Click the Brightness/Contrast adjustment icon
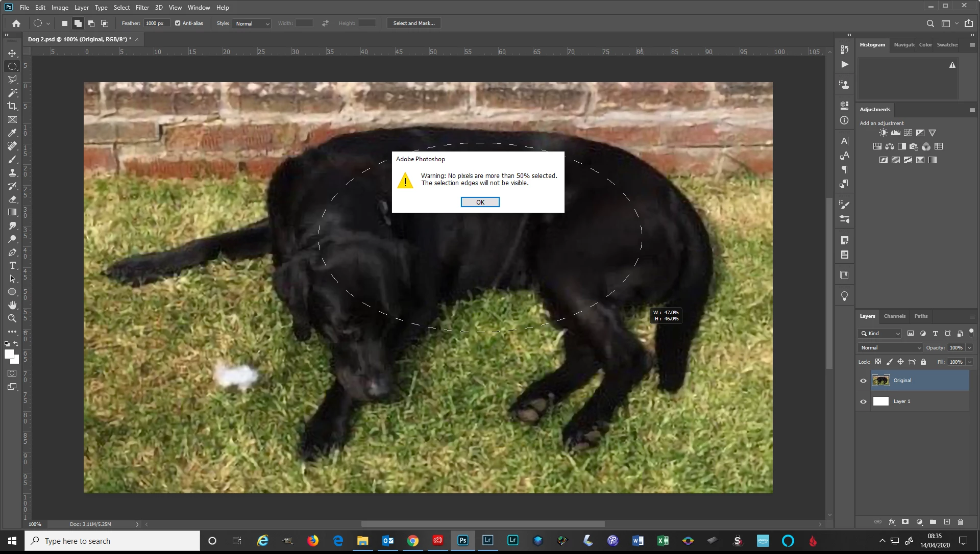 click(883, 133)
